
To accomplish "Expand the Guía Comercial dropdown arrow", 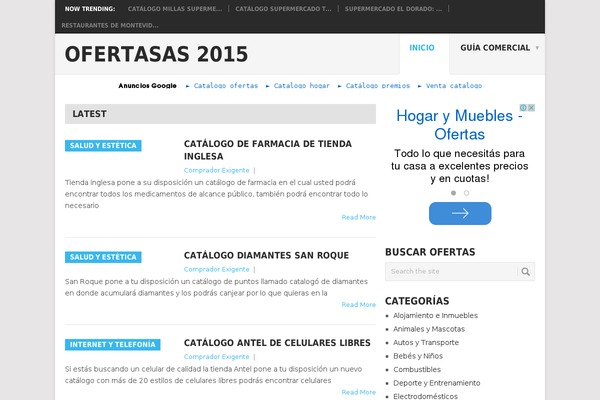I will pyautogui.click(x=537, y=48).
